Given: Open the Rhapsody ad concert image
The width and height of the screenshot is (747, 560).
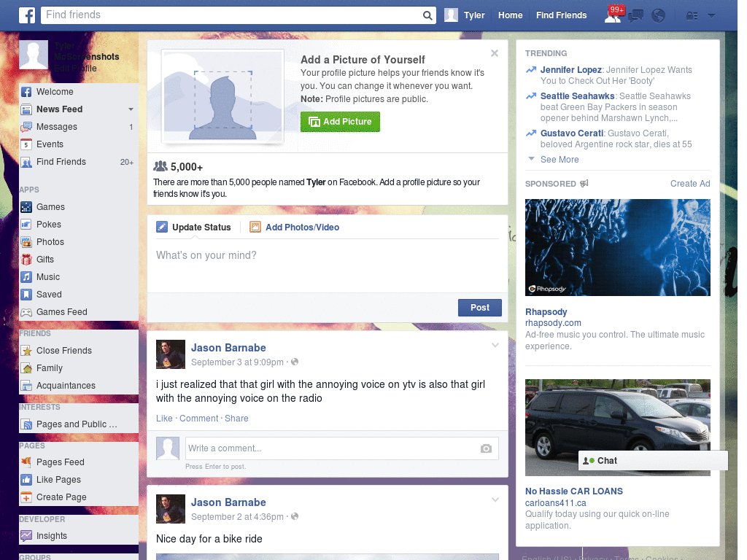Looking at the screenshot, I should click(617, 248).
